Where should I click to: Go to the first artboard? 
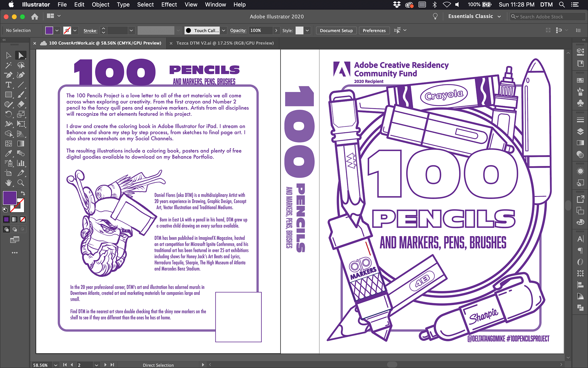[65, 365]
